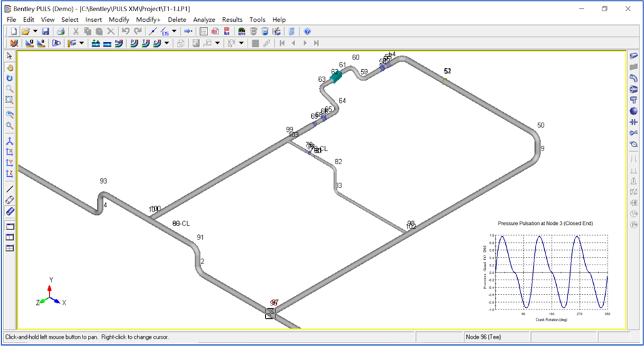644x347 pixels.
Task: Select the Zoom Window tool
Action: [9, 100]
